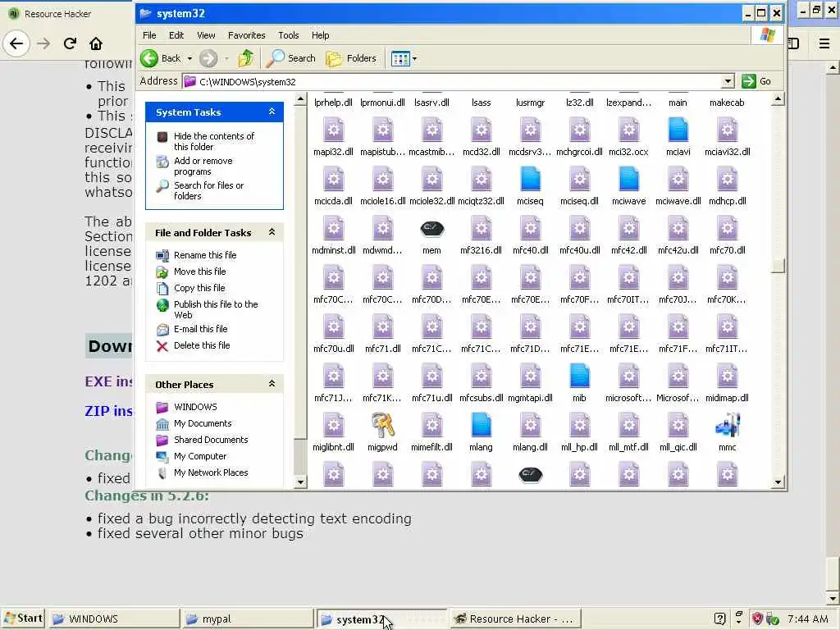Toggle the Folders pane button
840x630 pixels.
351,58
